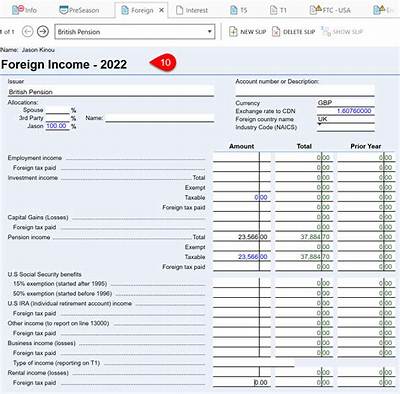
Task: Open the FTC - USA tab
Action: pyautogui.click(x=330, y=10)
